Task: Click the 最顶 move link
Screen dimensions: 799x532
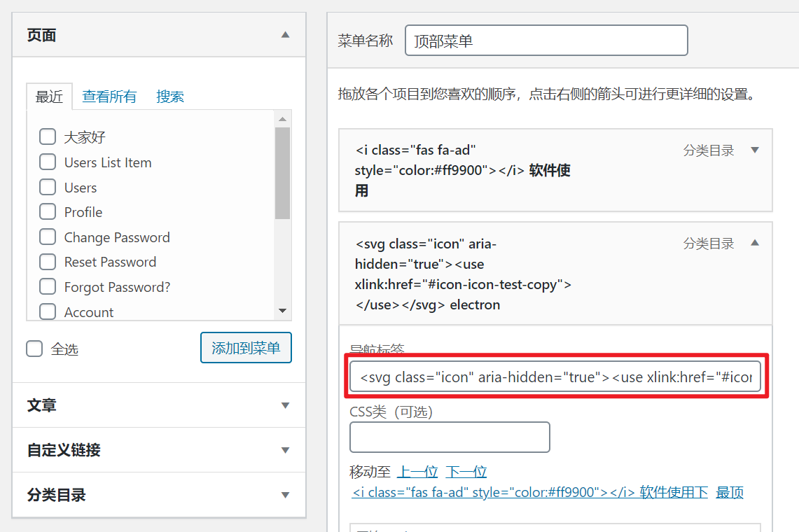Action: pos(730,492)
